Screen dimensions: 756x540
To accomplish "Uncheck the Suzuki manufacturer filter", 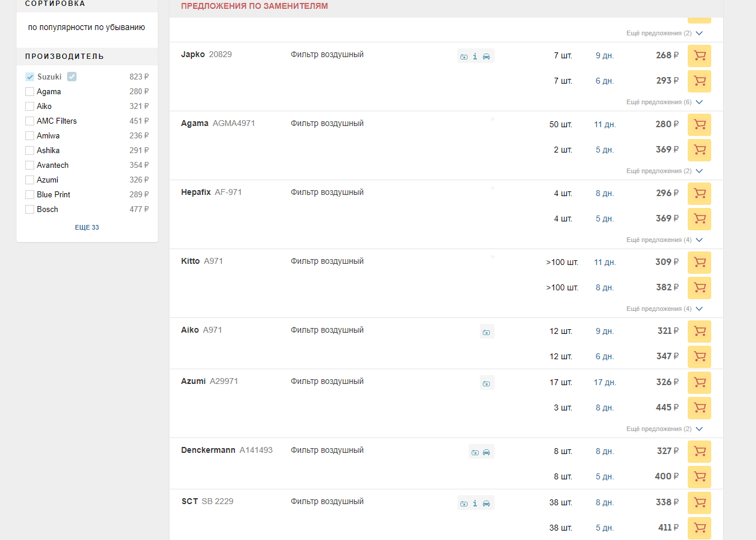I will click(x=29, y=77).
